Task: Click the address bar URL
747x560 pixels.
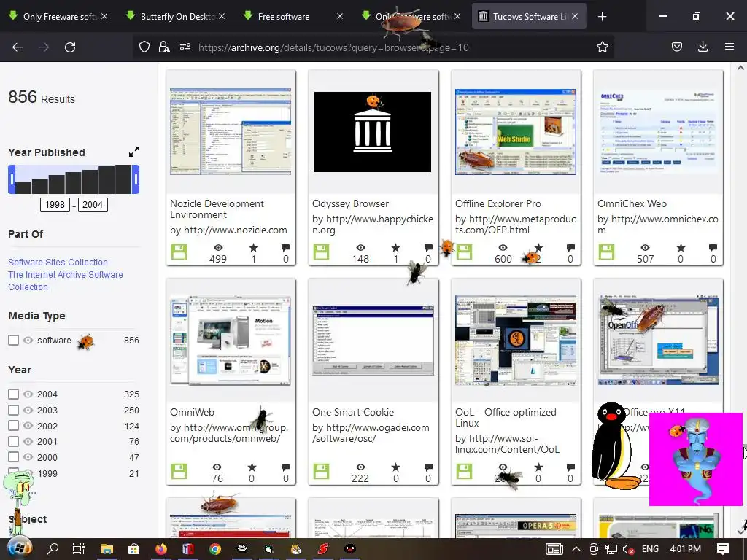Action: tap(333, 47)
